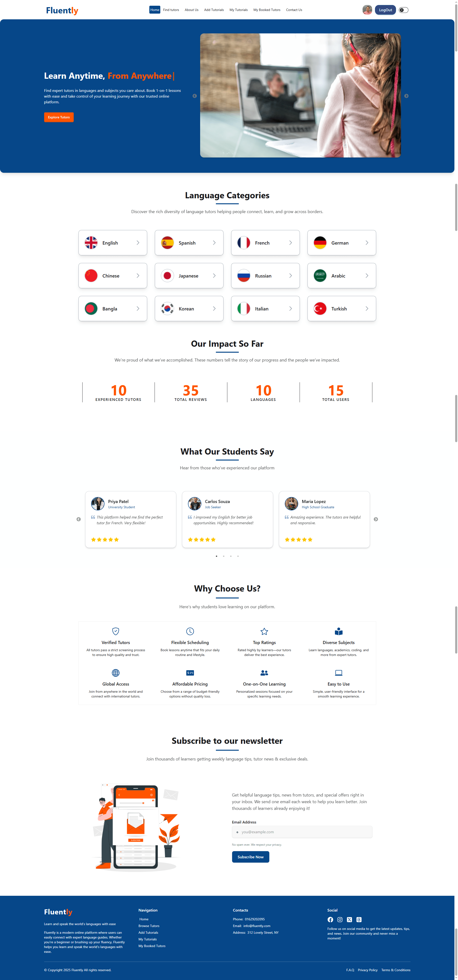Expand the Korean category chevron
Viewport: 458px width, 980px height.
click(214, 309)
